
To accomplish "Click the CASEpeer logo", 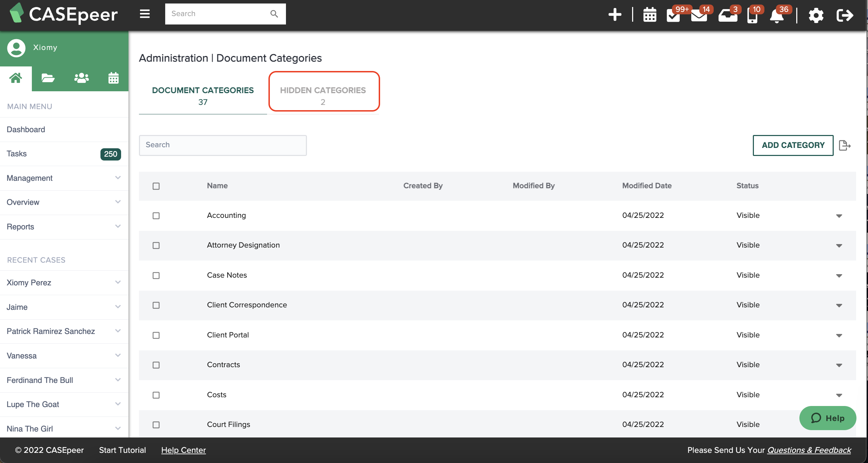I will [x=64, y=14].
